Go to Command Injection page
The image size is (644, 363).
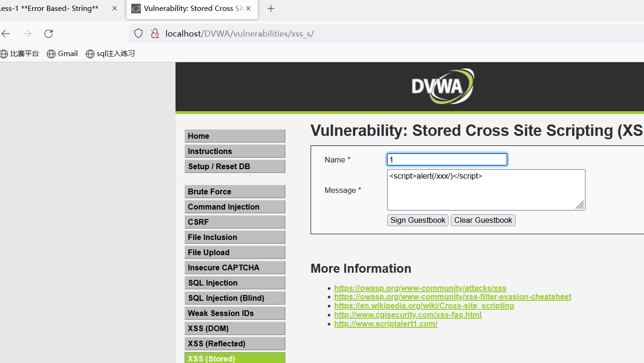235,207
